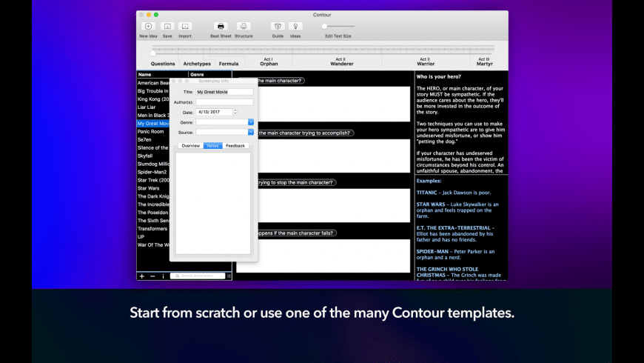Select the Feedback tab
Viewport: 644px width, 363px height.
point(235,145)
